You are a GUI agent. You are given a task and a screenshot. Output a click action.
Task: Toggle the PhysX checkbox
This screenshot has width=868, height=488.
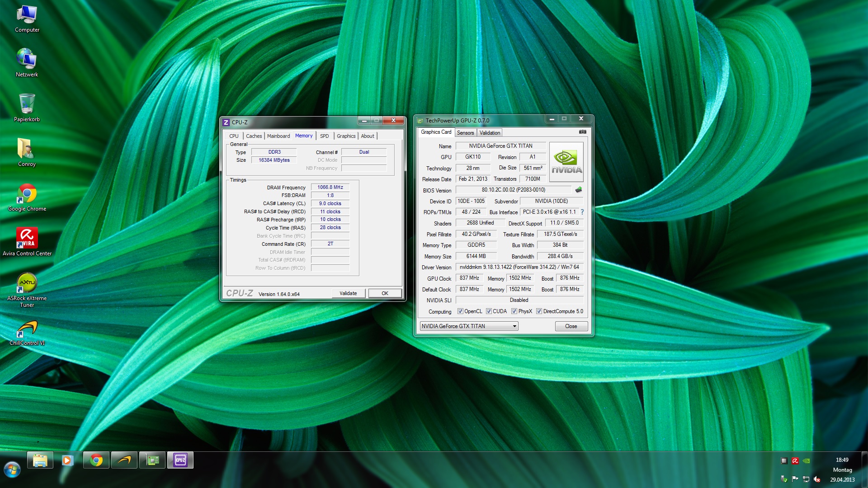(x=514, y=311)
